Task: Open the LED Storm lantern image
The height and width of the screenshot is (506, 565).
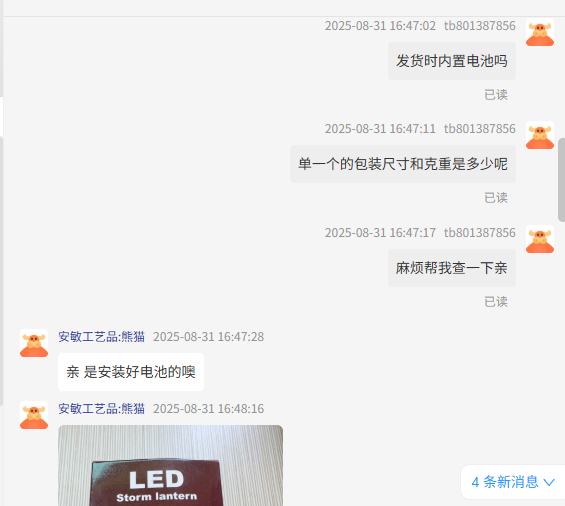Action: pos(170,466)
